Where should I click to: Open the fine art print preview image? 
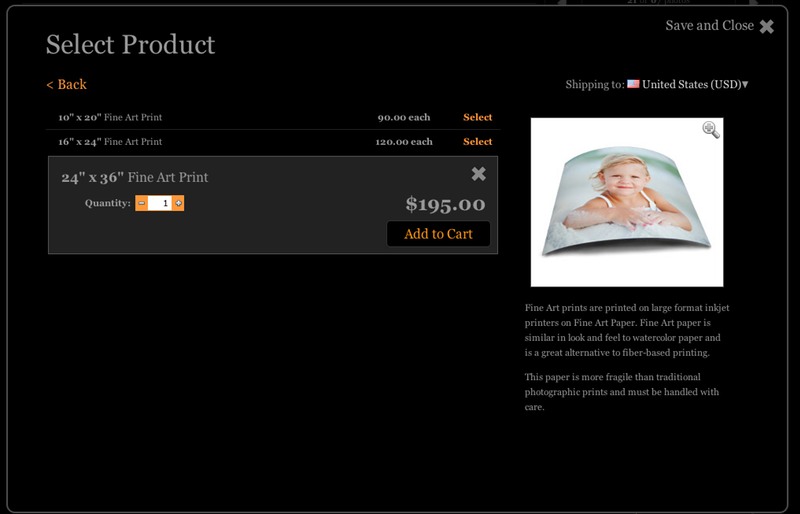[x=627, y=202]
